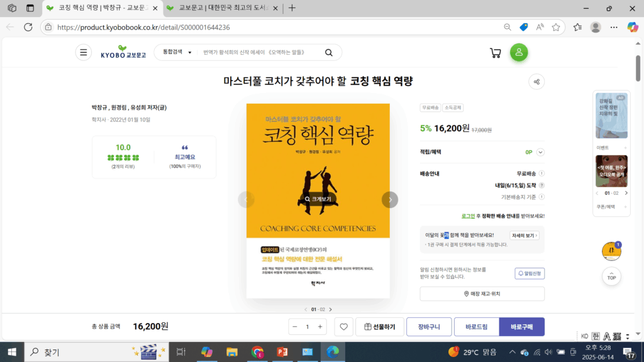Click the taskbar search box 찾기
The width and height of the screenshot is (644, 362).
[96, 352]
